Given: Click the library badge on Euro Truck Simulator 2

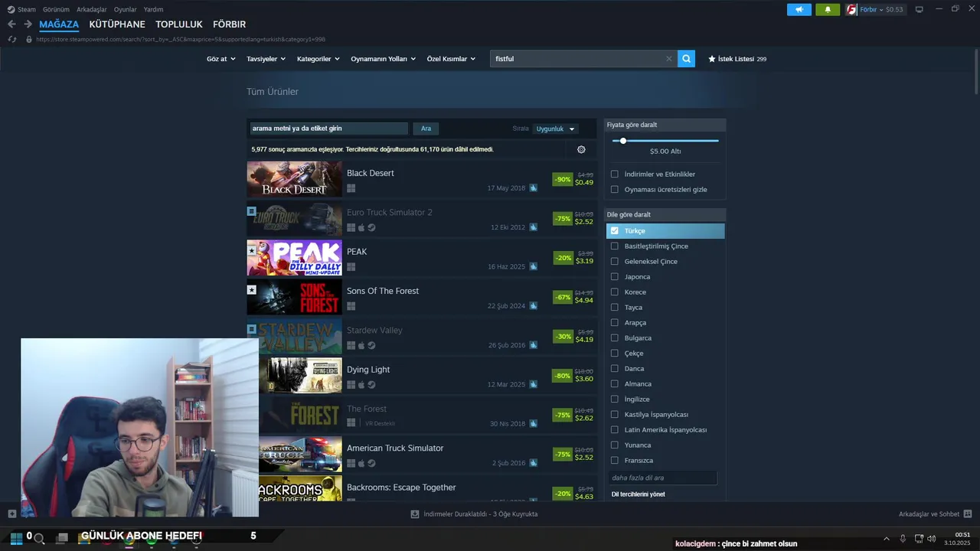Looking at the screenshot, I should [251, 210].
